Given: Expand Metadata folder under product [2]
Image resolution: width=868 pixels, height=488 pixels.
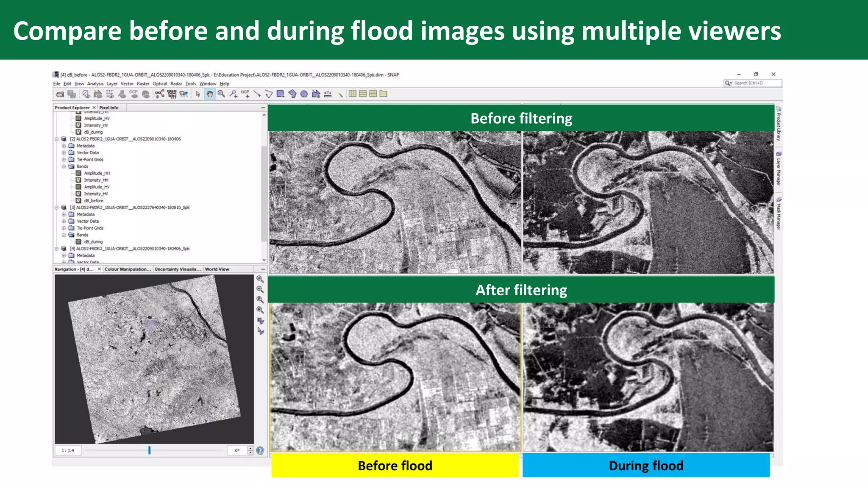Looking at the screenshot, I should coord(64,146).
